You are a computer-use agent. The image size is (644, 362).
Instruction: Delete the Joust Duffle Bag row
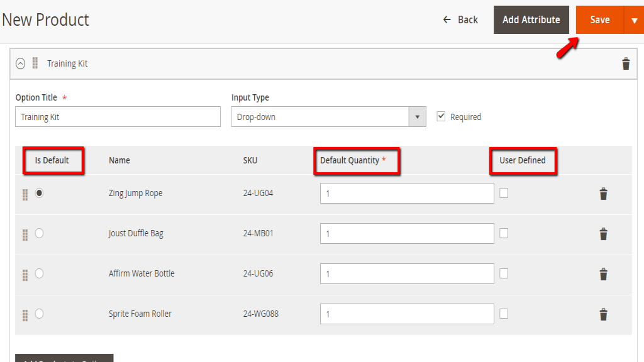[603, 234]
